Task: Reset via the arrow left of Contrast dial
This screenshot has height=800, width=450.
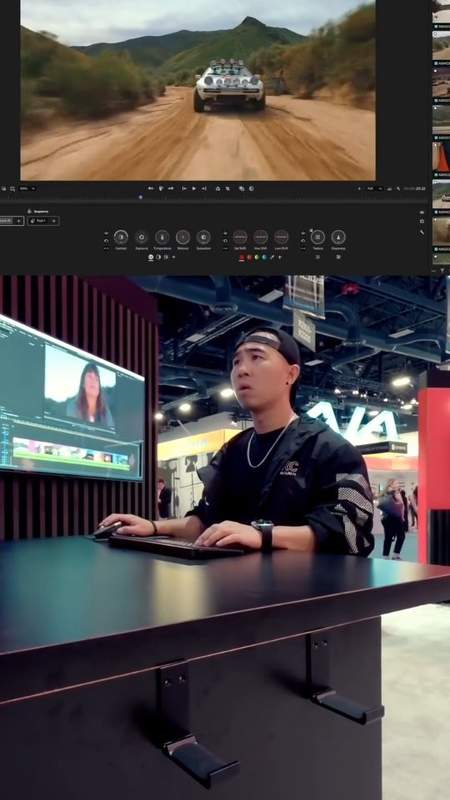Action: click(x=106, y=241)
